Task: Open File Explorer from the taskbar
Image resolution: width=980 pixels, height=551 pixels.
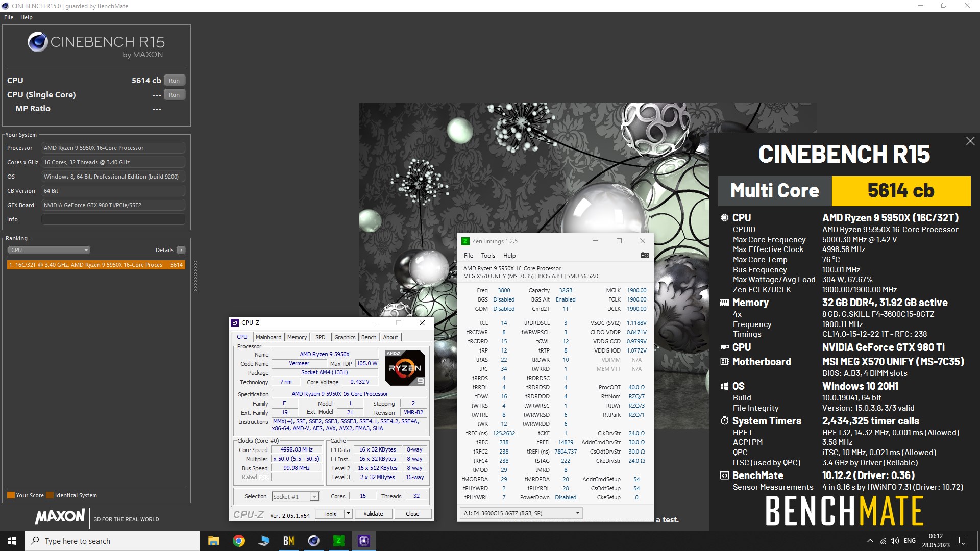Action: [214, 541]
